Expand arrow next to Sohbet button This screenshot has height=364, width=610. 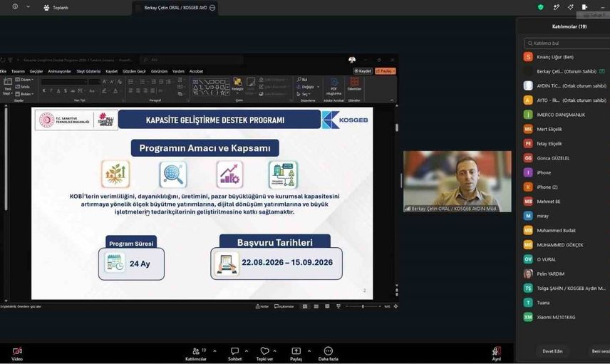coord(247,350)
